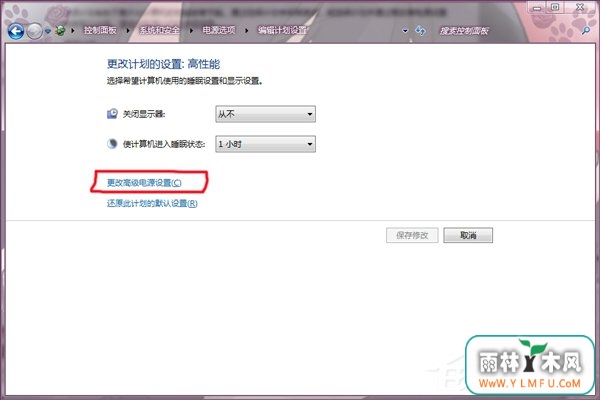Open 更改高级电源设置(C) link
The width and height of the screenshot is (600, 400).
click(x=144, y=183)
